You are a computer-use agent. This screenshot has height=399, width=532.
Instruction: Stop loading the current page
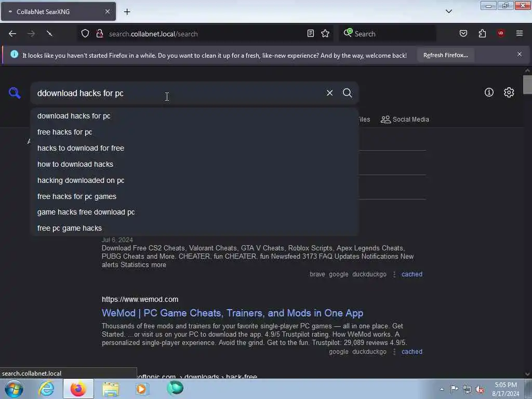49,34
